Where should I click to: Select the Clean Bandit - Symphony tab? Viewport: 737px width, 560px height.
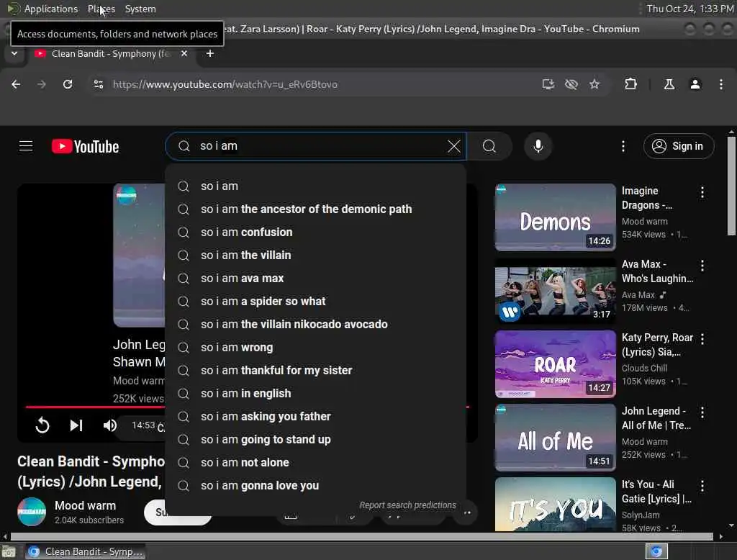(110, 53)
